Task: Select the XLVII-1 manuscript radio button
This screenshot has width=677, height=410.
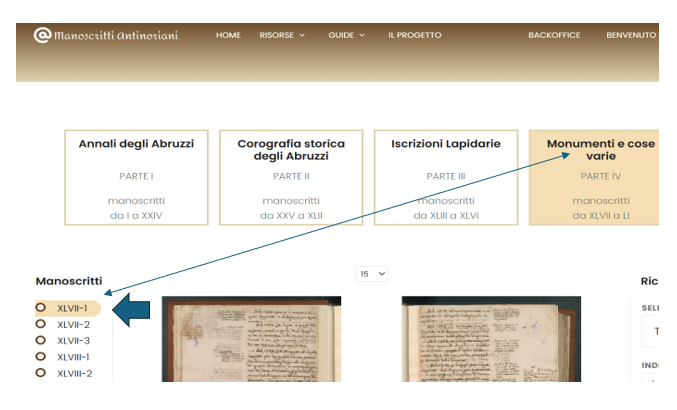Action: click(x=41, y=308)
